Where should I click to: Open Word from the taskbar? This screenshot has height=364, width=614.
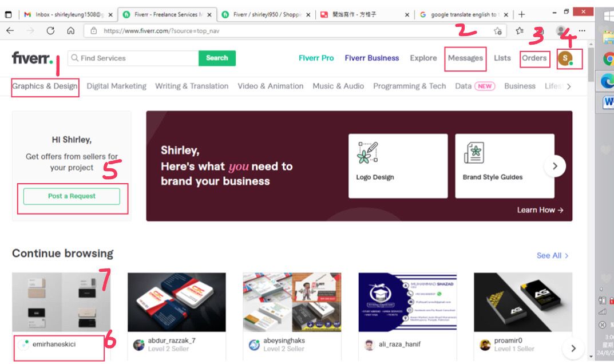[608, 102]
